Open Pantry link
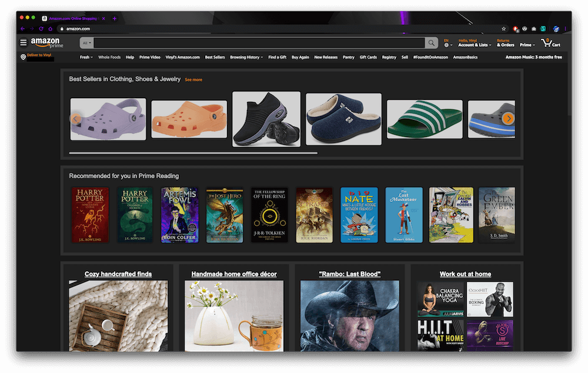 348,57
